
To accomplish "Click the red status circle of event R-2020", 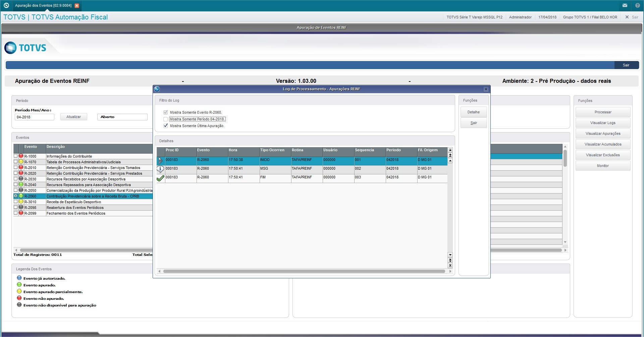I will point(21,173).
